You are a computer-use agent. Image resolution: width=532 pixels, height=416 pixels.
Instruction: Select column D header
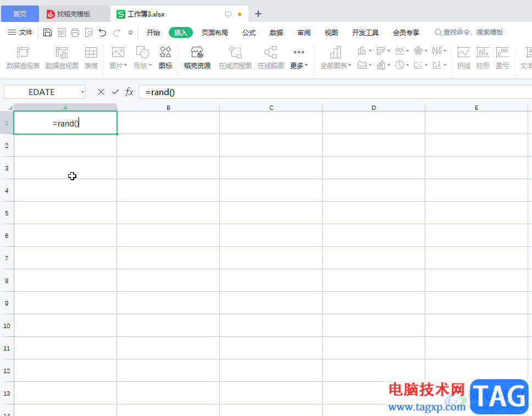coord(374,108)
